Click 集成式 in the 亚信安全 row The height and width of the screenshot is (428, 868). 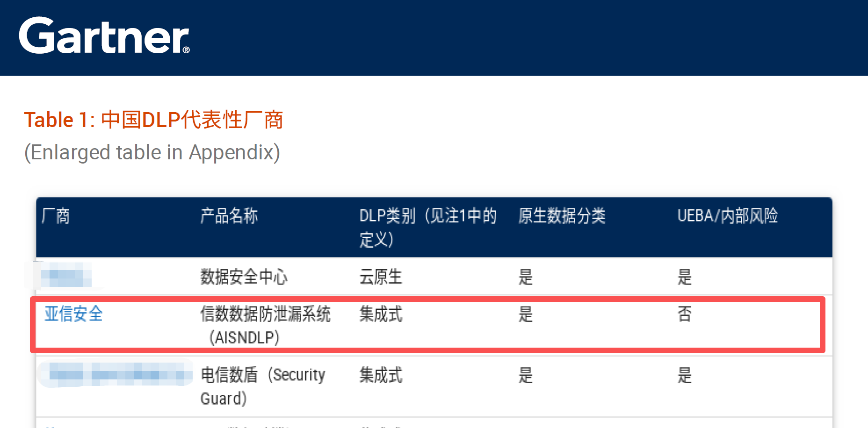click(x=381, y=314)
